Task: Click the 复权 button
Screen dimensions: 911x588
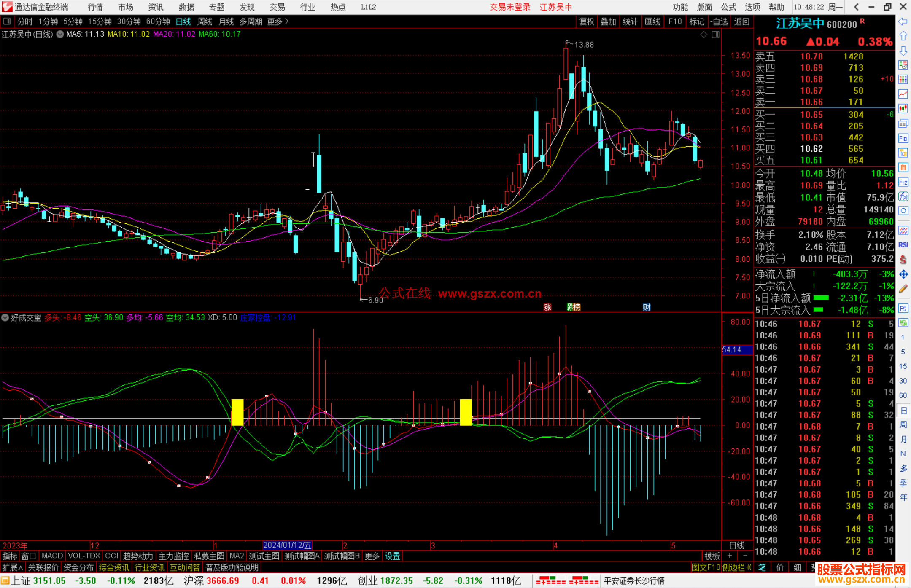Action: (x=586, y=21)
